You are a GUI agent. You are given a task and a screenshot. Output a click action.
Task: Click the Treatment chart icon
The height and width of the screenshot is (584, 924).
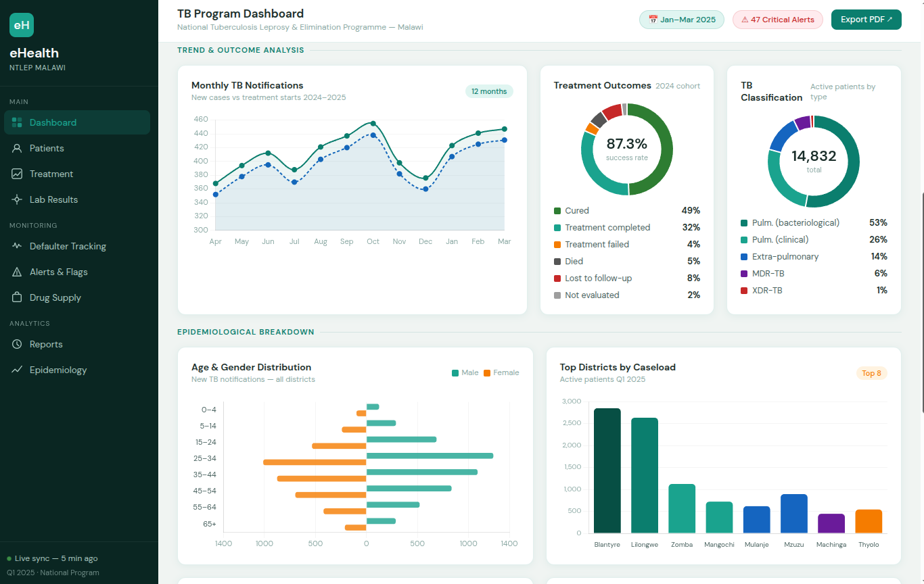[x=17, y=174]
